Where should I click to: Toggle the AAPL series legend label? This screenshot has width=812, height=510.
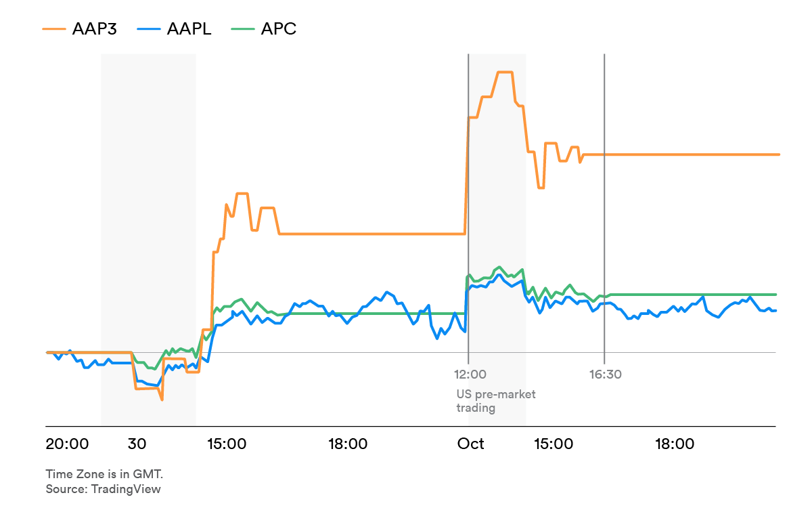(188, 29)
